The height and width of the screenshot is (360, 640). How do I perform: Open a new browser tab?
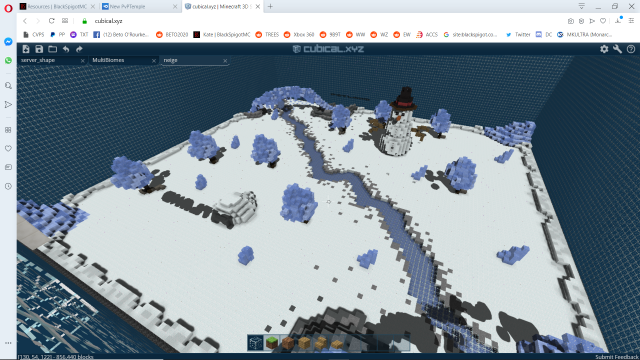tap(270, 7)
